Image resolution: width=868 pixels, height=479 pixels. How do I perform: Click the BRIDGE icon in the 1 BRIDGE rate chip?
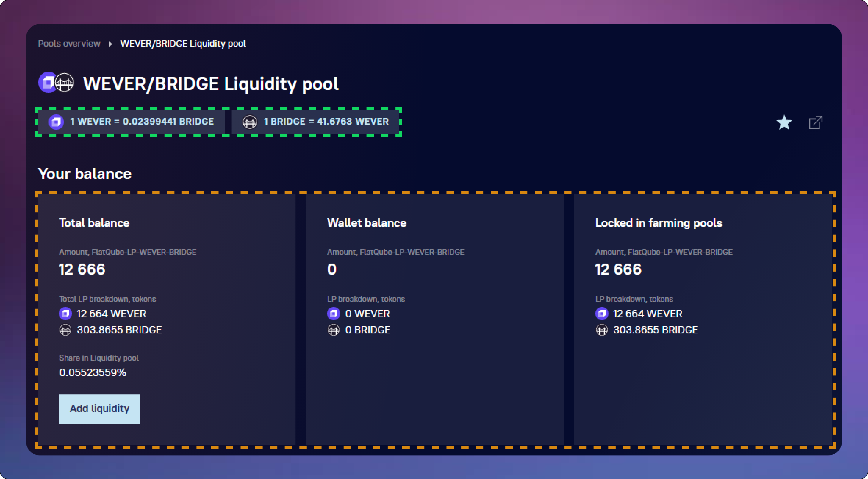click(x=250, y=122)
